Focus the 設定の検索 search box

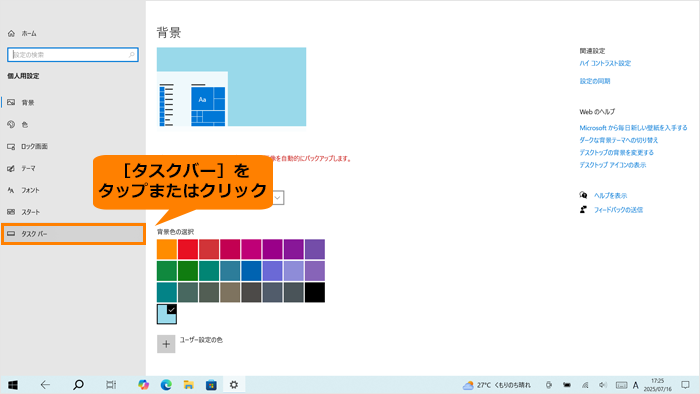point(73,55)
